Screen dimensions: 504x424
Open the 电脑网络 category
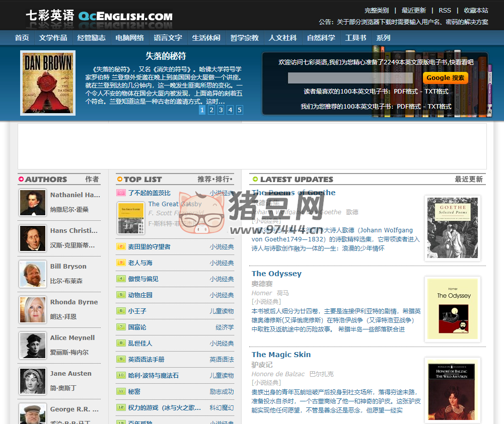click(x=129, y=38)
